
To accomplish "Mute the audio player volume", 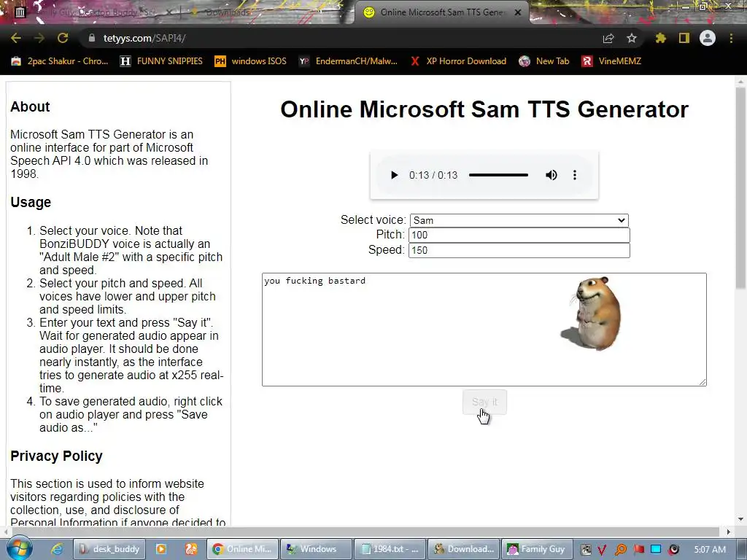I will tap(551, 175).
